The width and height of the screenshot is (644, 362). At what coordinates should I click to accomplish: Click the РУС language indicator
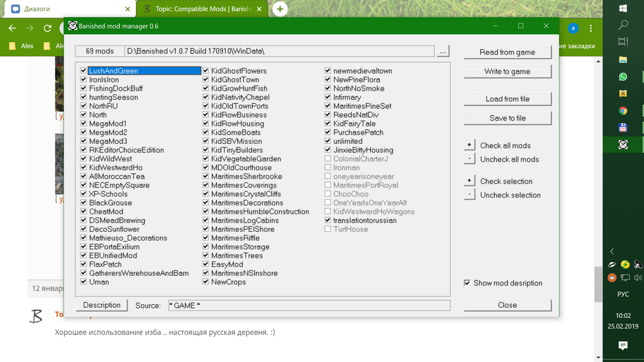pyautogui.click(x=623, y=294)
